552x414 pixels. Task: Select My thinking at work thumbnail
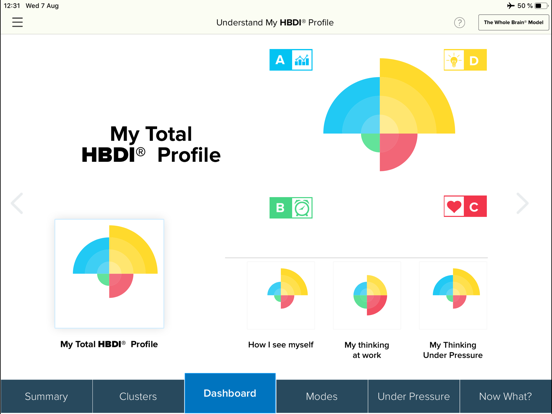[x=367, y=295]
